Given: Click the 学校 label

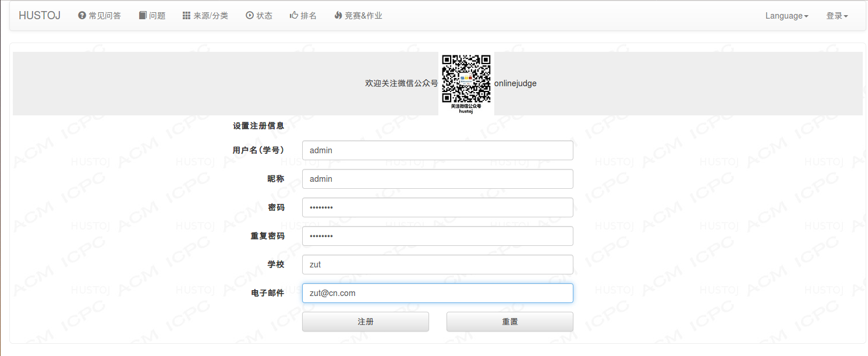Looking at the screenshot, I should pyautogui.click(x=276, y=265).
